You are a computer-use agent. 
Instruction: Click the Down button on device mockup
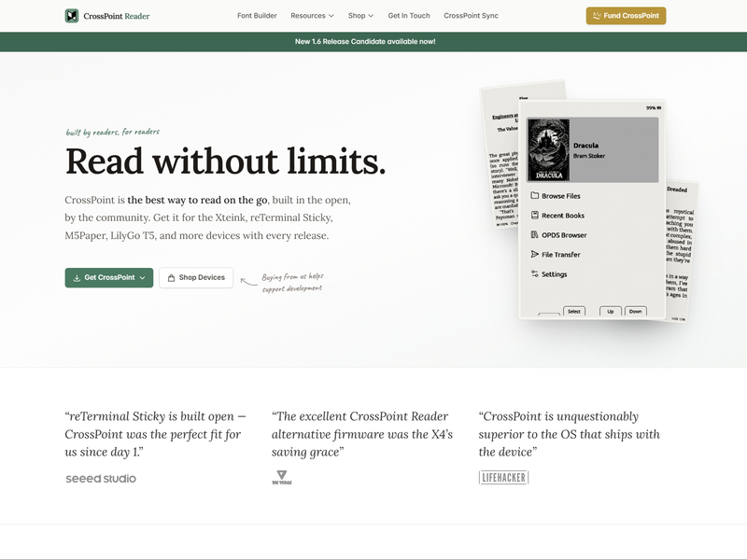pos(636,312)
